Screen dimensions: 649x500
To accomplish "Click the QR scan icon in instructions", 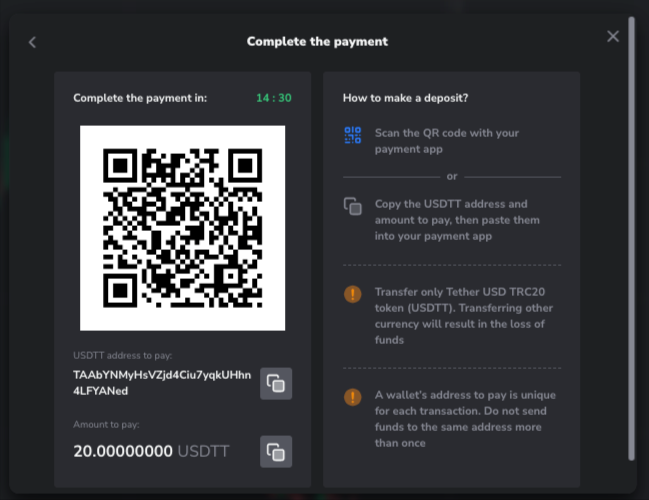I will click(352, 136).
